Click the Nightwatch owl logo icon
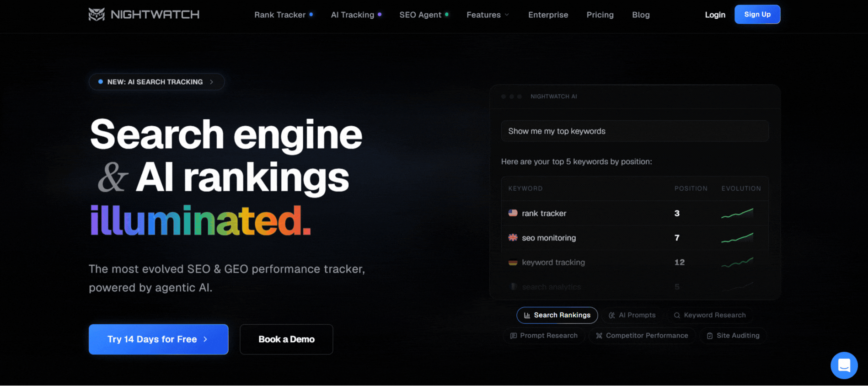Screen dimensions: 868x386 96,15
